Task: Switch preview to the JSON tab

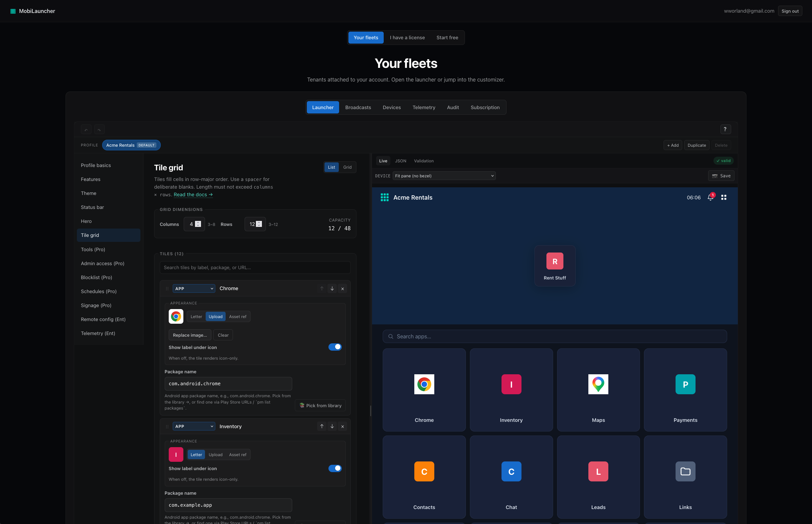Action: tap(401, 161)
